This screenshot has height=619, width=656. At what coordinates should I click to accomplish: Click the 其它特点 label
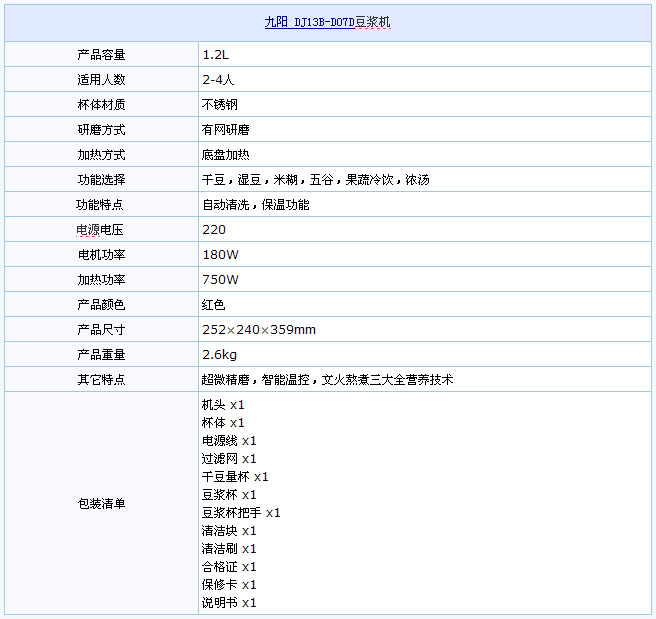point(101,380)
